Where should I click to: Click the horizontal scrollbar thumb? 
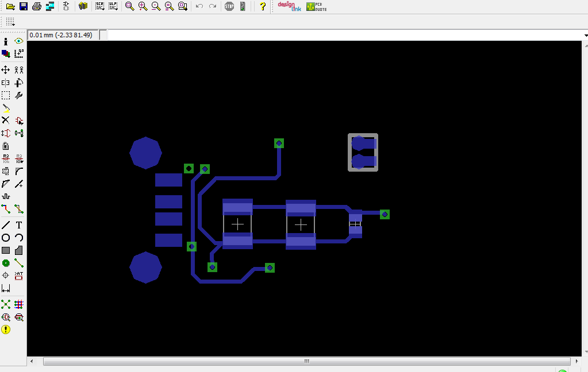click(307, 362)
